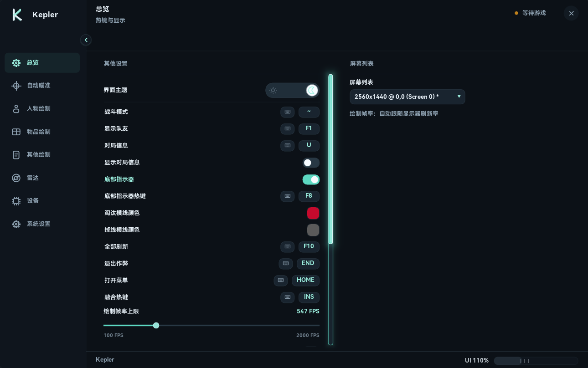Close the Kepler window with X button
The height and width of the screenshot is (368, 588).
571,13
